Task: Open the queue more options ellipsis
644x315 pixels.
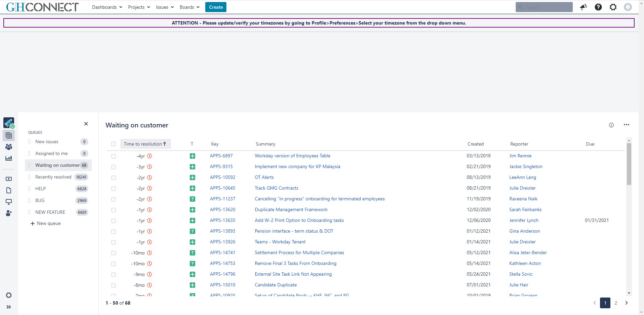Action: click(627, 125)
